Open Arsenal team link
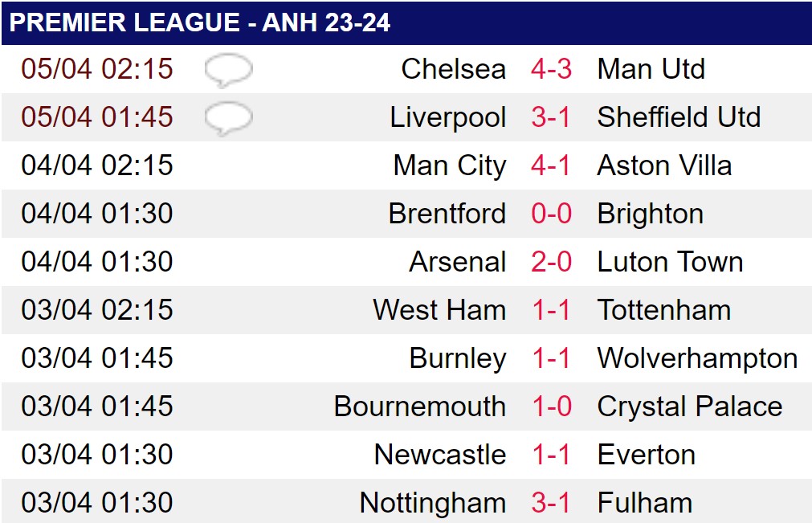 tap(457, 262)
